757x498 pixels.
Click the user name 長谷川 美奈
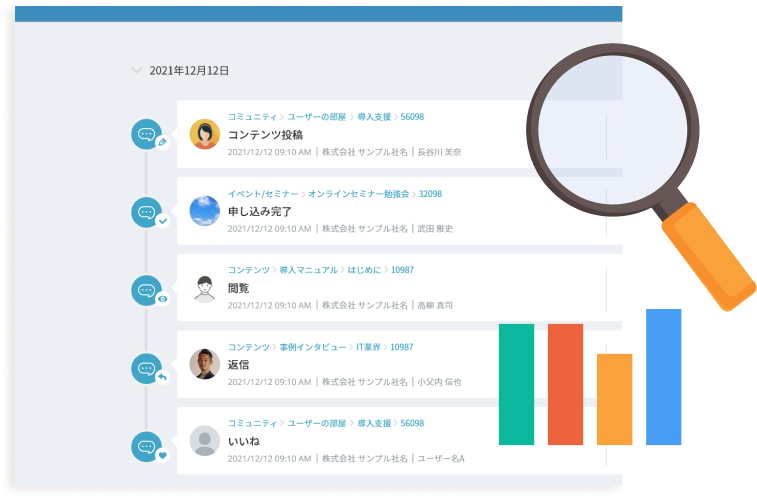coord(439,152)
